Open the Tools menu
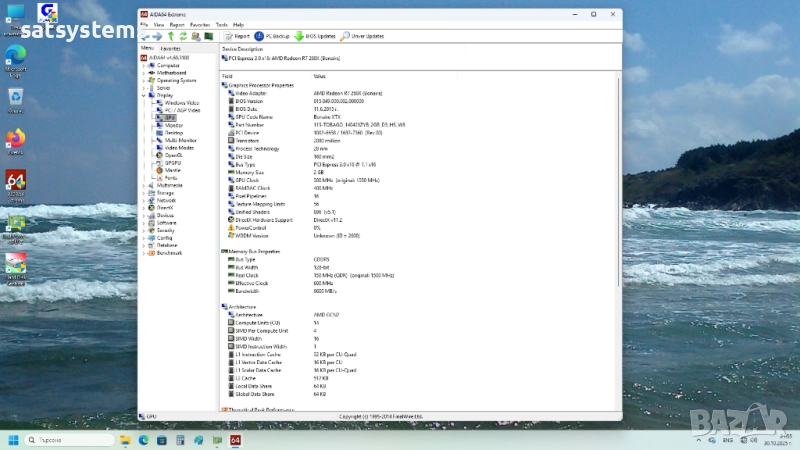800x450 pixels. 221,24
